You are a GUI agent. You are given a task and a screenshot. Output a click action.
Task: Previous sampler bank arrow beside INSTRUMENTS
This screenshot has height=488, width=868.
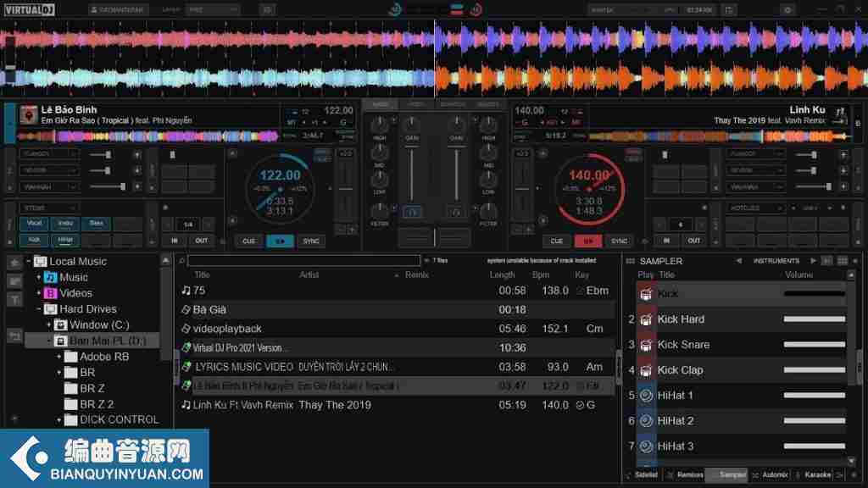pyautogui.click(x=738, y=261)
